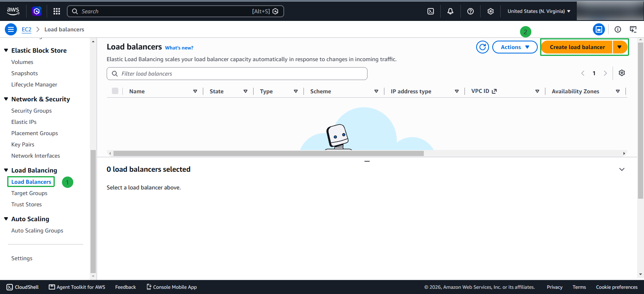The height and width of the screenshot is (294, 644).
Task: Click the blue square panel icon near breadcrumb
Action: tap(599, 29)
